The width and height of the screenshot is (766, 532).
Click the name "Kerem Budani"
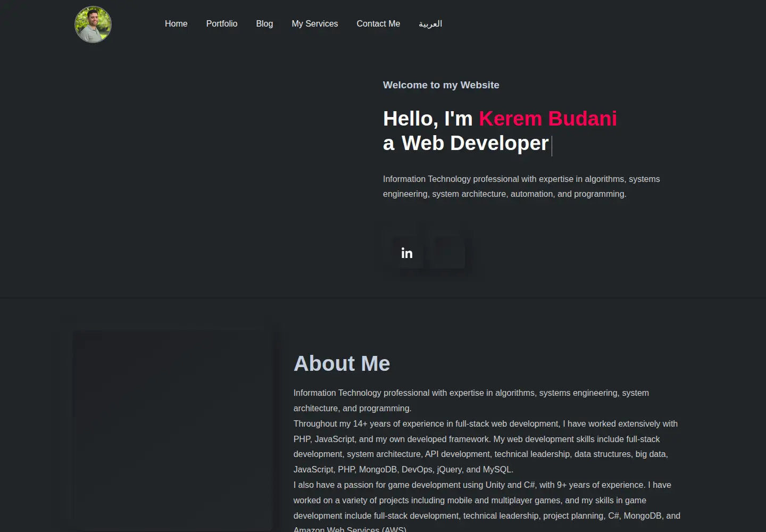coord(548,119)
